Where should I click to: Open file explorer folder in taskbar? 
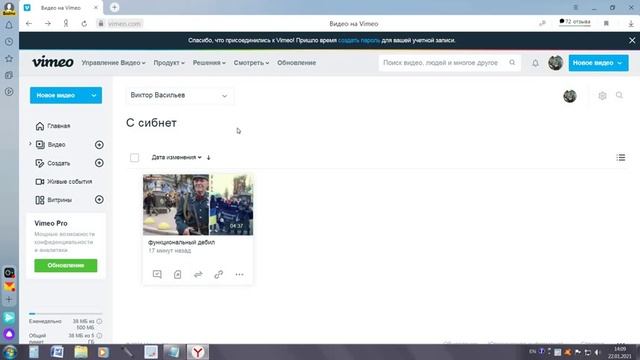(x=81, y=352)
